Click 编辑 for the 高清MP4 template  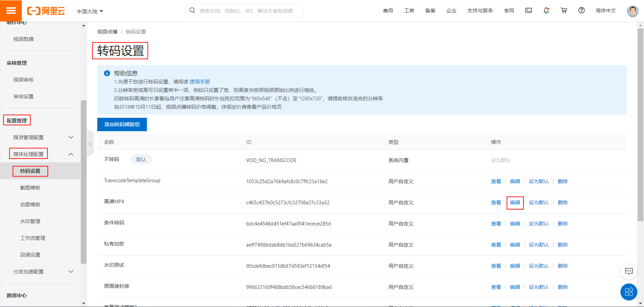coord(515,203)
